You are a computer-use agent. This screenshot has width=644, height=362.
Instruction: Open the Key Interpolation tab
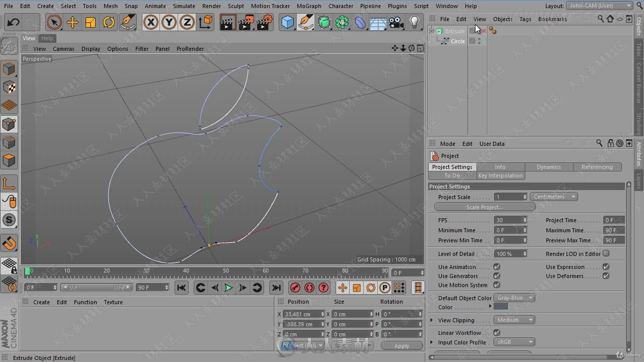pos(500,175)
